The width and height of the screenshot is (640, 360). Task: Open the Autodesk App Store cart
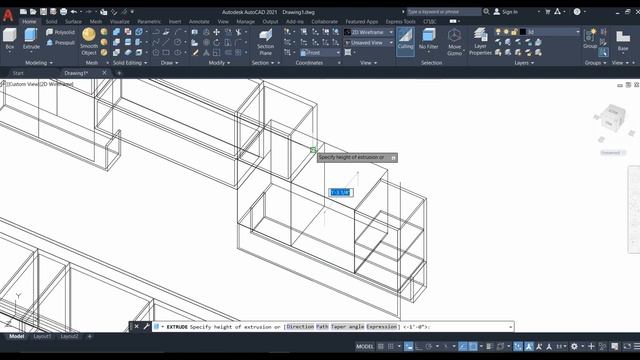tap(548, 12)
